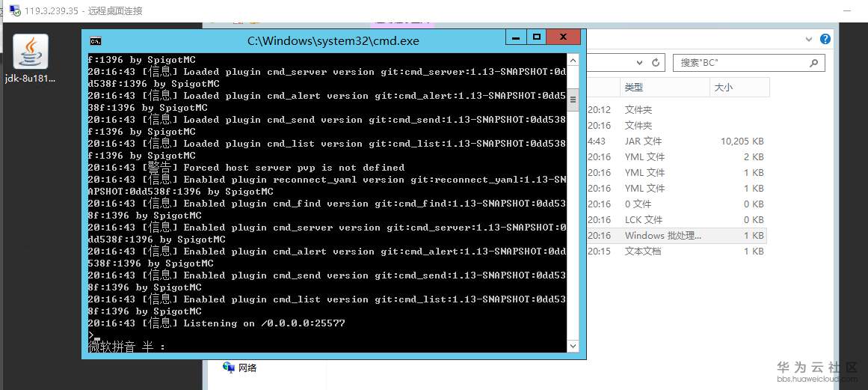Click the cmd.exe title bar text
The width and height of the screenshot is (868, 390).
click(x=333, y=41)
